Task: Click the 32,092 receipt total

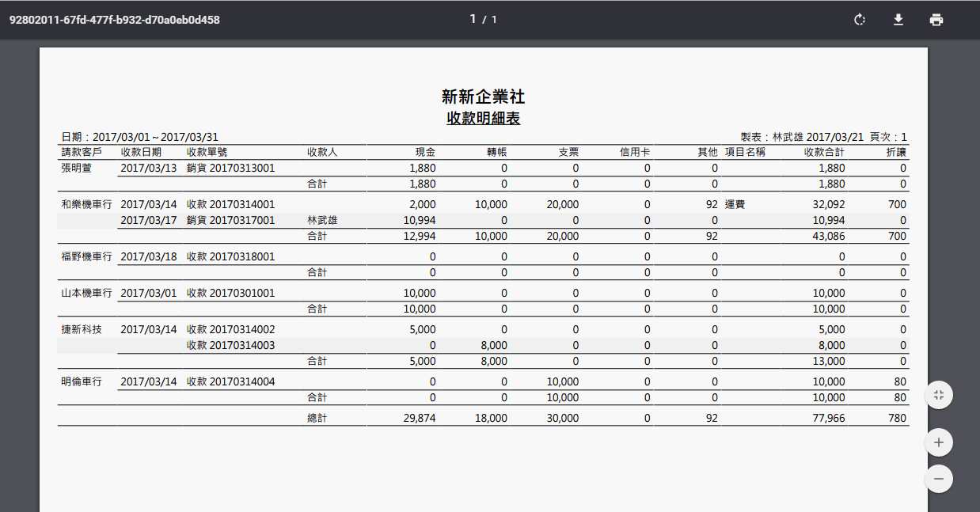Action: click(829, 204)
